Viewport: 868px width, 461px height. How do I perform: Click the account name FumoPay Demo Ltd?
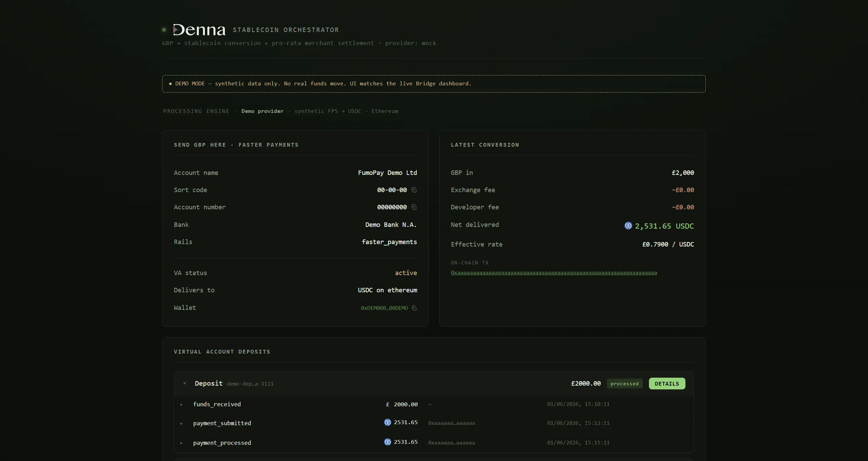387,173
